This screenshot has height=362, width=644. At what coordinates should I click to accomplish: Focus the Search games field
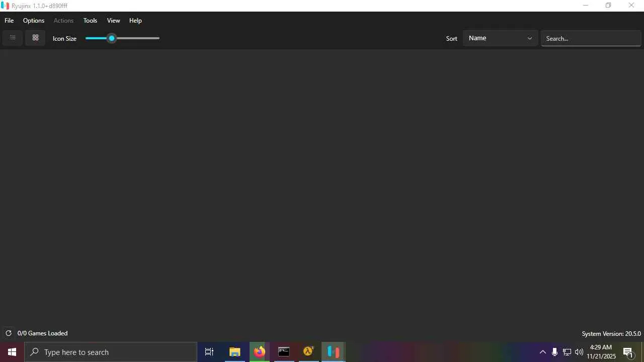(591, 38)
